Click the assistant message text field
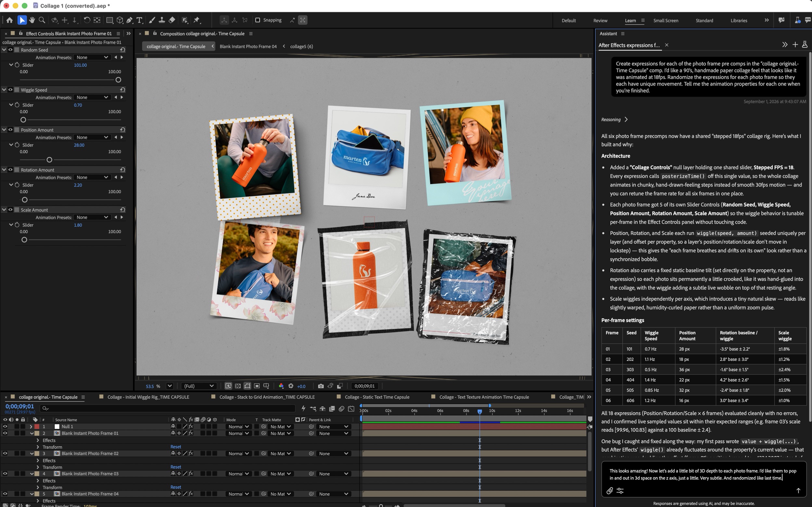Image resolution: width=812 pixels, height=507 pixels. pos(704,474)
